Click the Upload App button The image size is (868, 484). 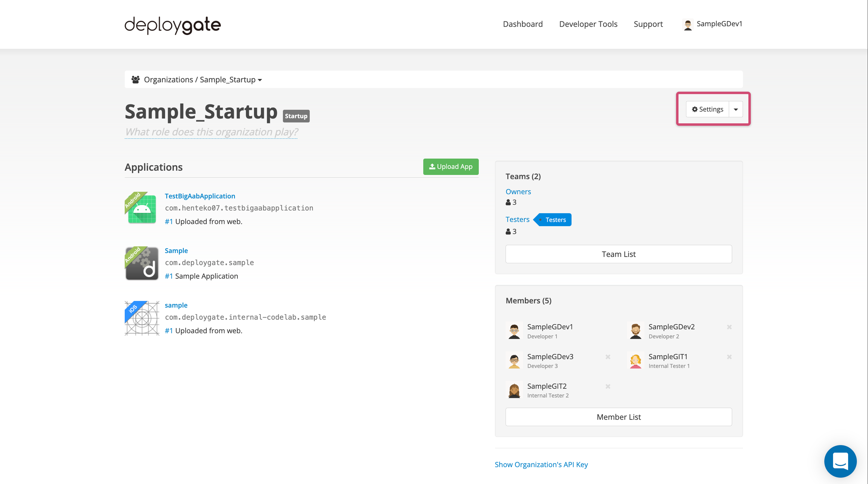click(x=450, y=167)
